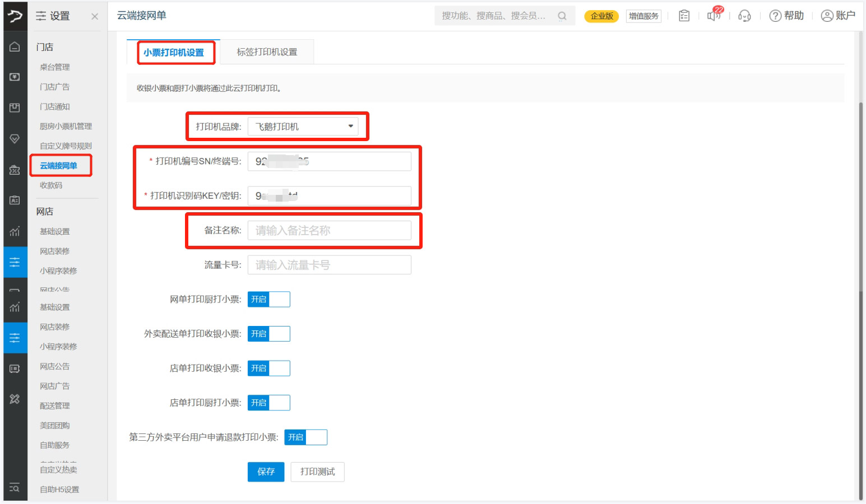Screen dimensions: 866x504
Task: Click the customer service headset icon
Action: pos(744,16)
